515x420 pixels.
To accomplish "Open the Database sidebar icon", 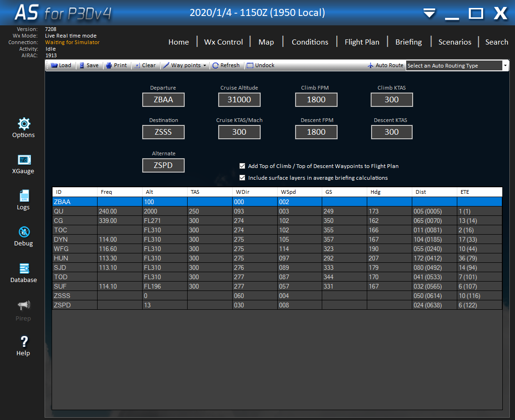I will (x=23, y=269).
